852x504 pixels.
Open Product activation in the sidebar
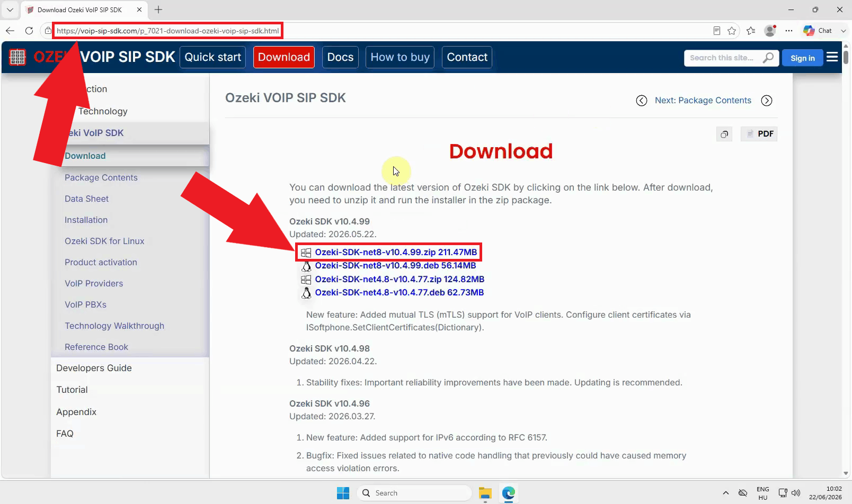tap(101, 262)
